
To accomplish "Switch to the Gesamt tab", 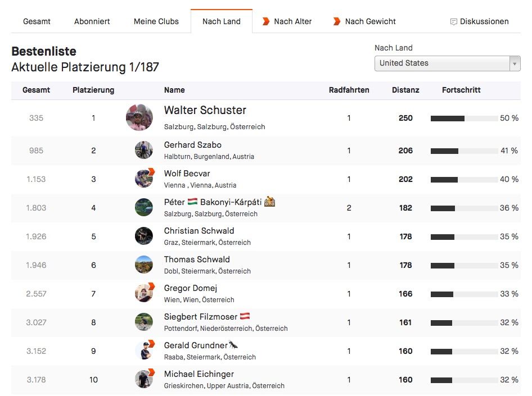I will coord(37,21).
